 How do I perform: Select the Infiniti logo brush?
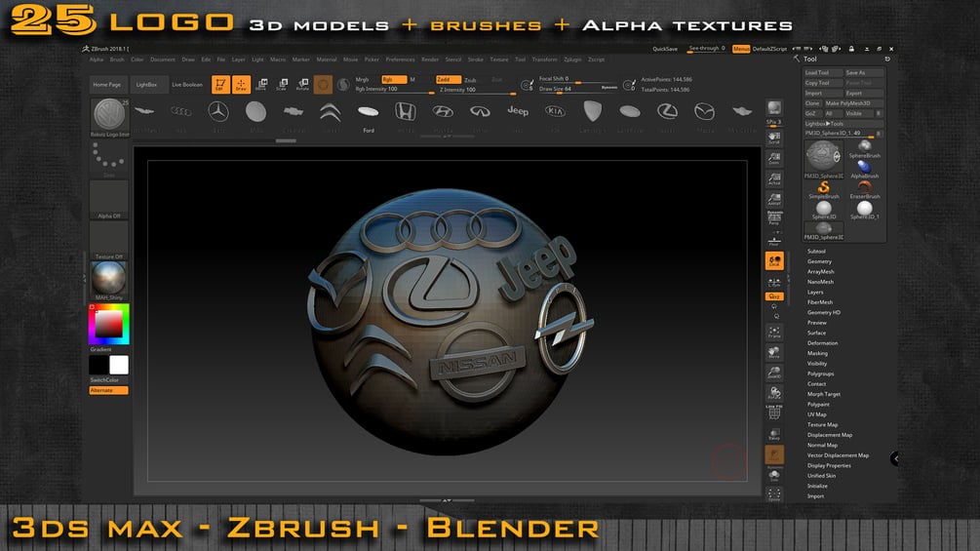coord(480,112)
